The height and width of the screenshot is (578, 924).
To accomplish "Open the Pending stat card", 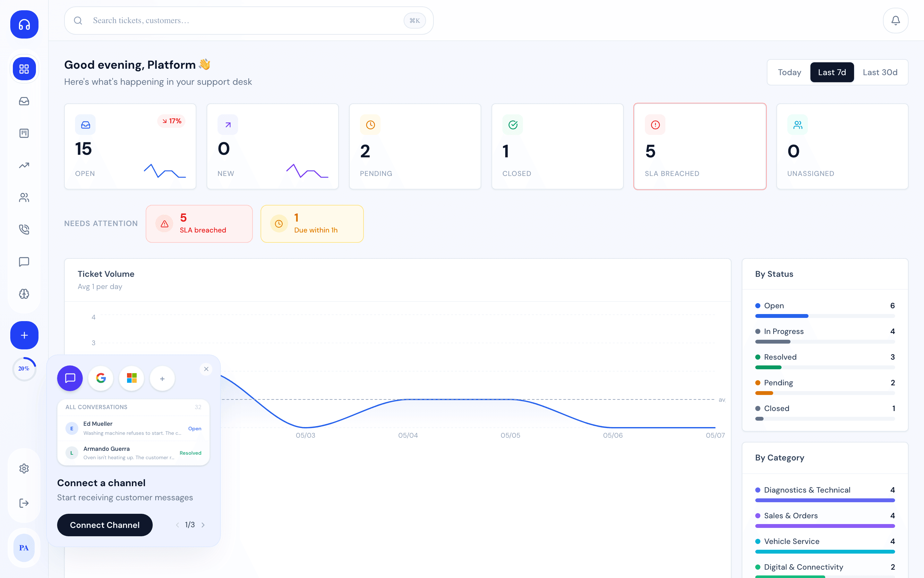I will point(415,146).
